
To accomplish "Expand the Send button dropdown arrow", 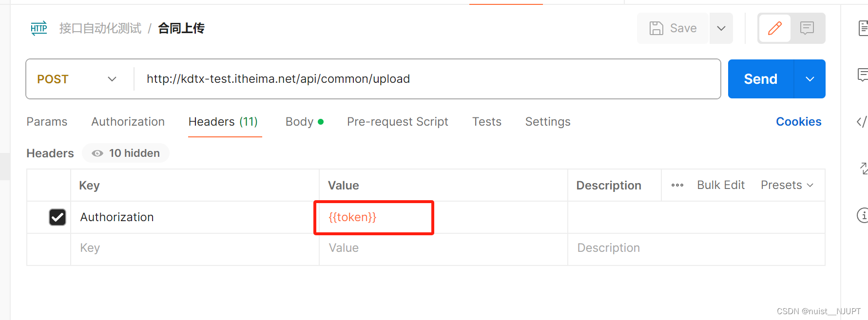I will point(810,79).
